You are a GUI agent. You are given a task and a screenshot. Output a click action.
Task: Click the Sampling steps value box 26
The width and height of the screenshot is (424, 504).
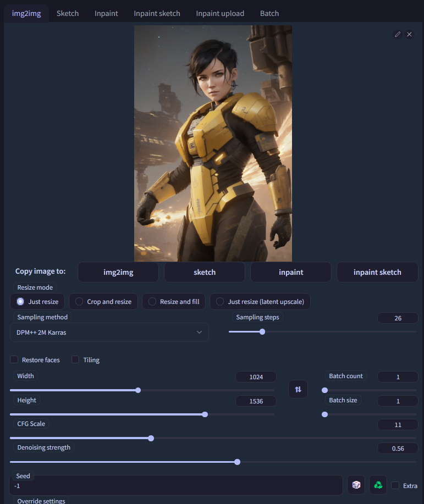(x=398, y=318)
